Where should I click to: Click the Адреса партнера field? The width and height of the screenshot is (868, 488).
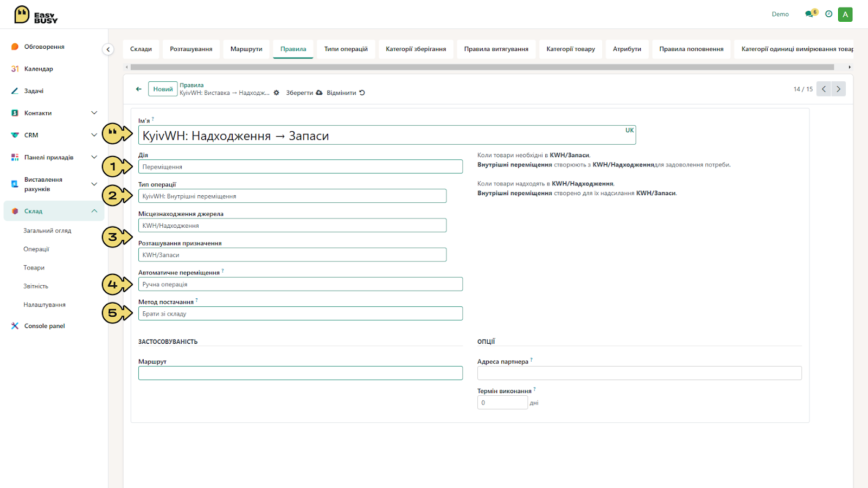coord(640,373)
